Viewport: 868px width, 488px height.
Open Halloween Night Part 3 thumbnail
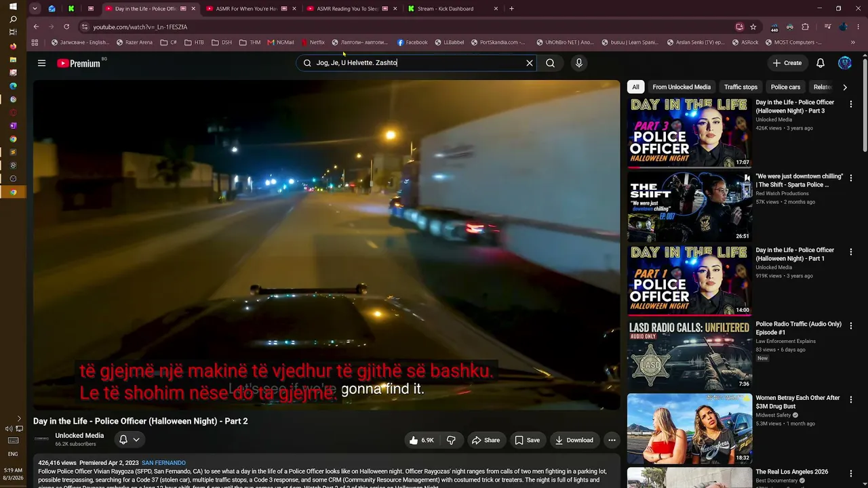pos(689,133)
